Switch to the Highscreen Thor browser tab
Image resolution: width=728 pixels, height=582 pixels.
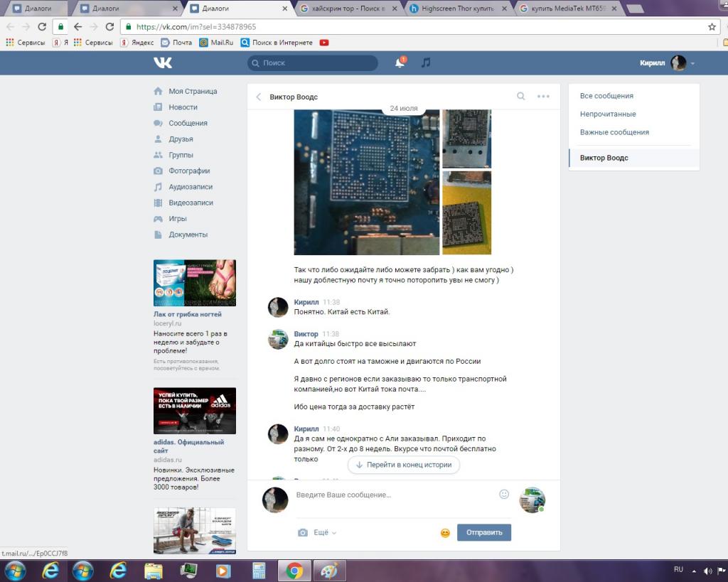click(x=459, y=9)
